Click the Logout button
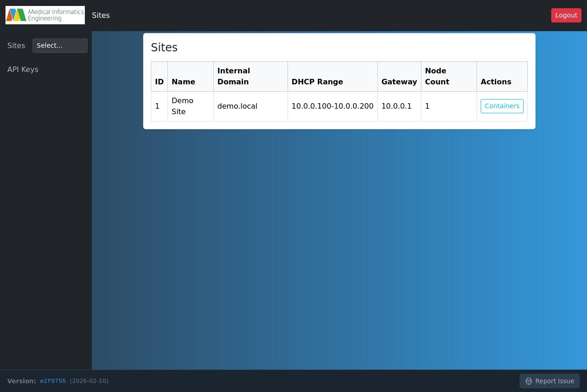The image size is (587, 392). click(566, 15)
